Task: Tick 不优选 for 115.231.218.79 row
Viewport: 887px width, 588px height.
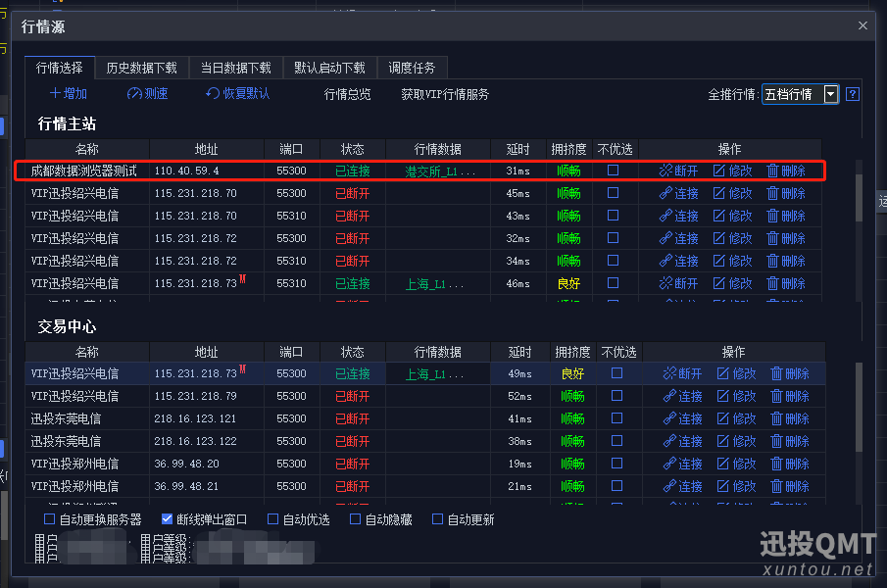Action: point(616,396)
